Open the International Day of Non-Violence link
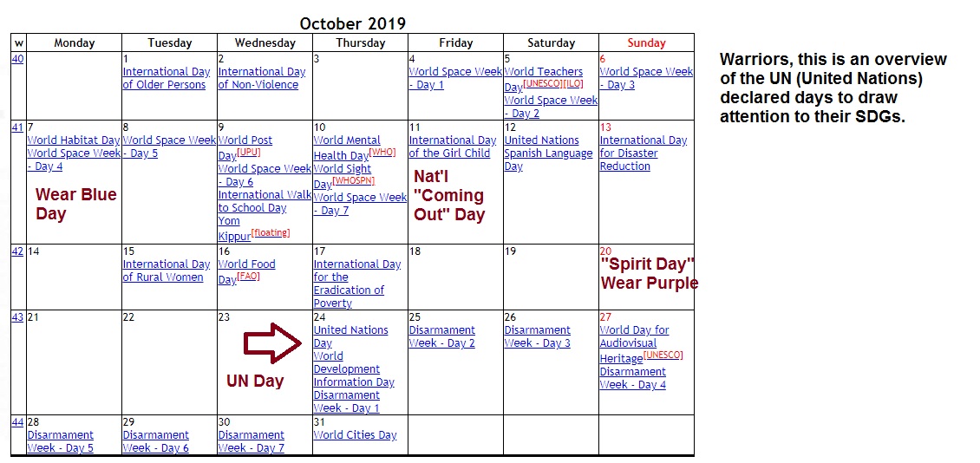 261,78
